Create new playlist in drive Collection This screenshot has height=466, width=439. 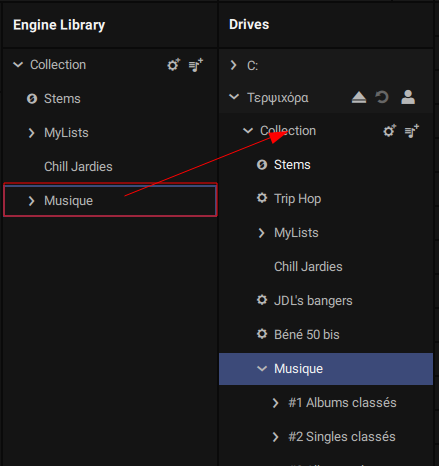tap(412, 131)
